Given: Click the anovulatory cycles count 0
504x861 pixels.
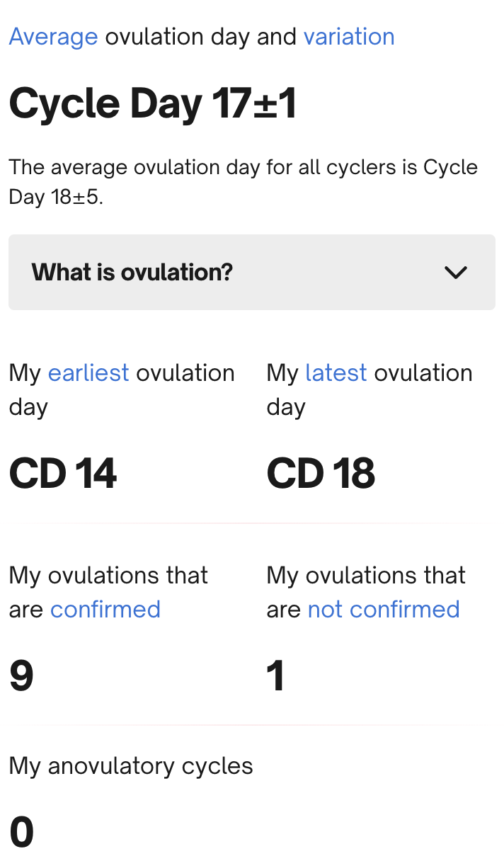Looking at the screenshot, I should [21, 832].
